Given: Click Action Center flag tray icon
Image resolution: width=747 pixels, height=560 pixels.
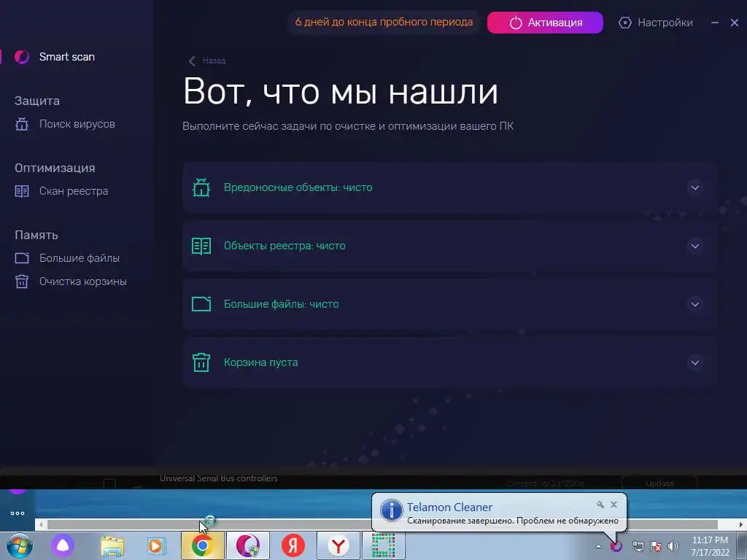Looking at the screenshot, I should (656, 546).
